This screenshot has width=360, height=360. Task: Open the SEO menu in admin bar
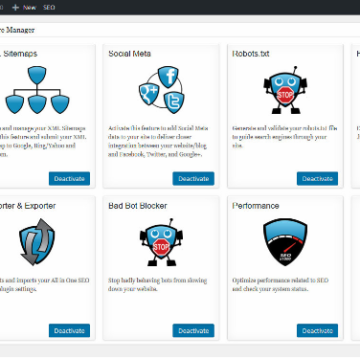(x=49, y=7)
